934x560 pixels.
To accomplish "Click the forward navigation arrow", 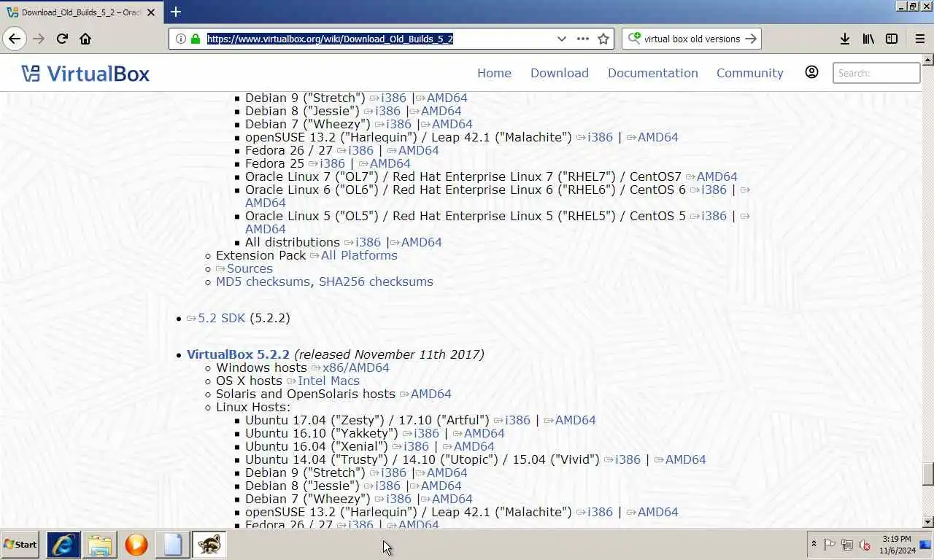I will click(x=39, y=39).
